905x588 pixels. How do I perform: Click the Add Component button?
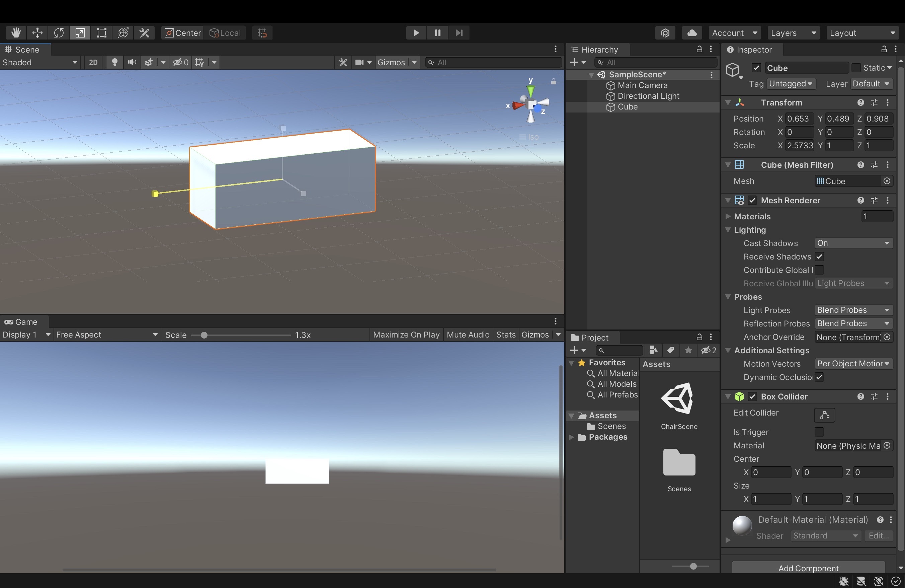click(x=808, y=568)
